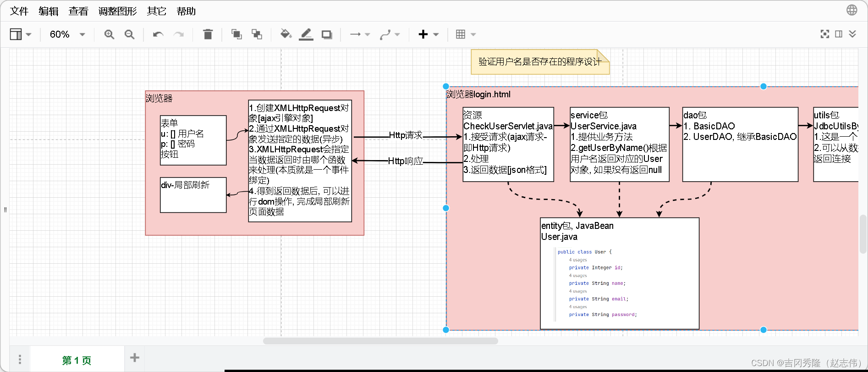Screen dimensions: 868x372
Task: Toggle the shadow icon
Action: point(327,34)
